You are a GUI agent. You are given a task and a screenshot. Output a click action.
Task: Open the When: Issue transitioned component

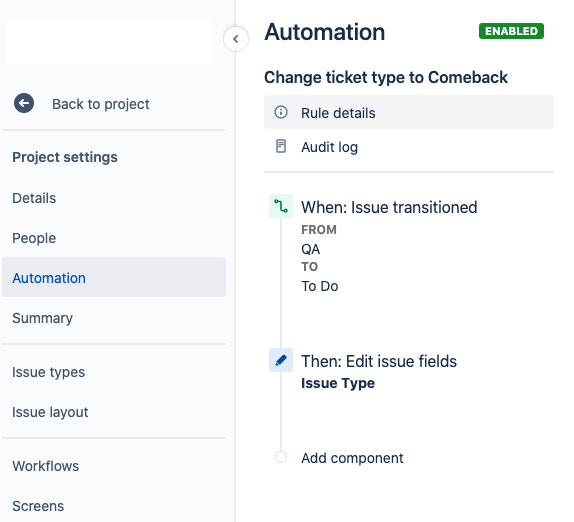click(389, 207)
